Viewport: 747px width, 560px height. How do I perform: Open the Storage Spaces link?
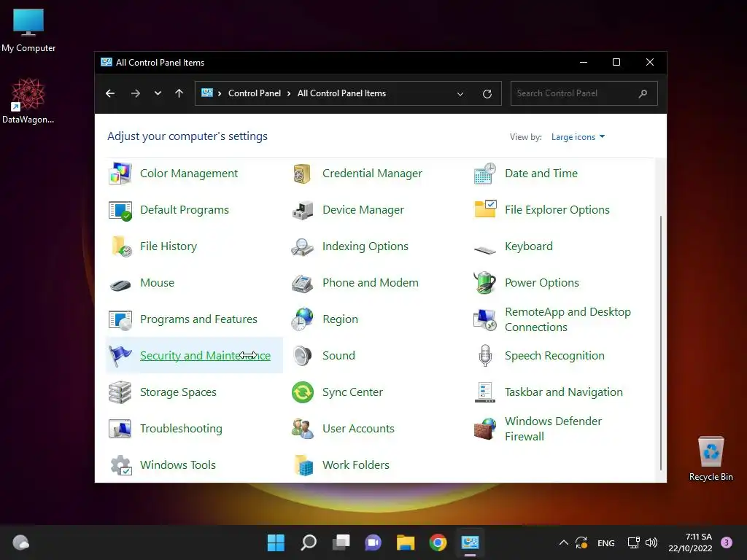point(178,392)
